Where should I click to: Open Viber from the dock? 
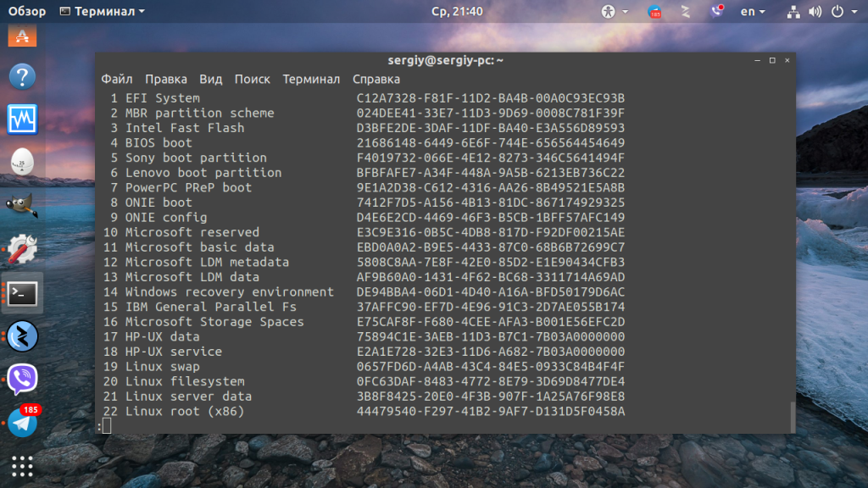tap(22, 379)
